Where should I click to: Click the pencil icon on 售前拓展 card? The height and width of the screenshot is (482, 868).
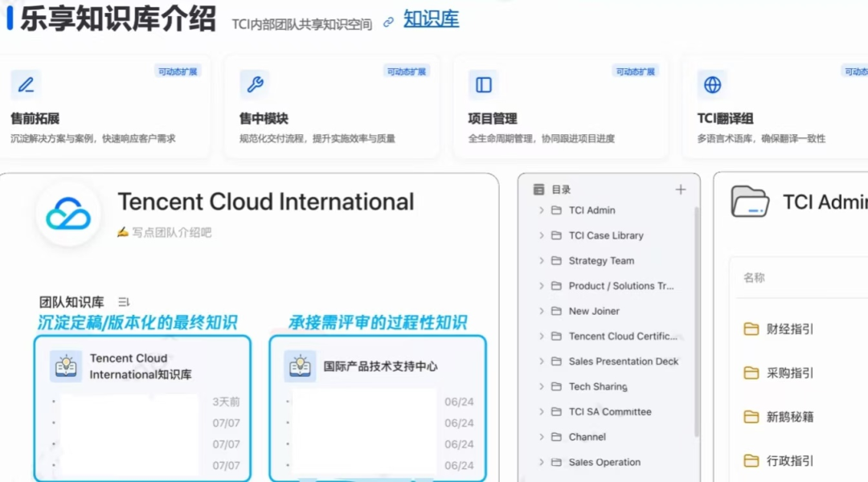point(26,84)
